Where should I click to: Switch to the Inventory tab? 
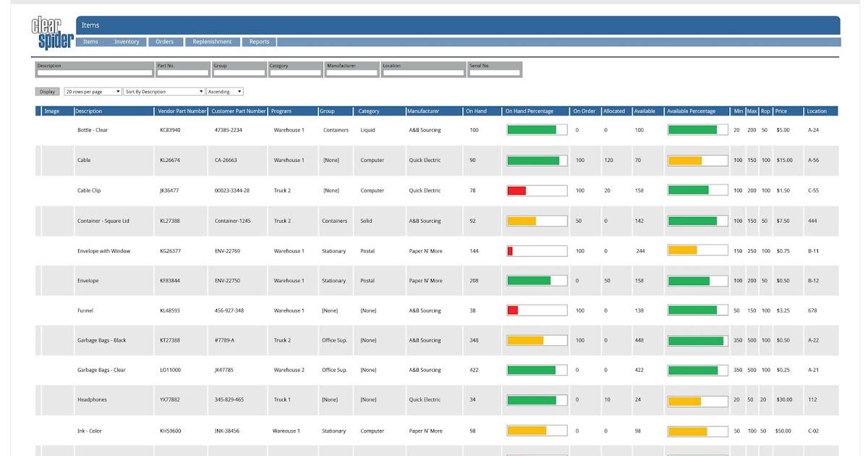(126, 41)
